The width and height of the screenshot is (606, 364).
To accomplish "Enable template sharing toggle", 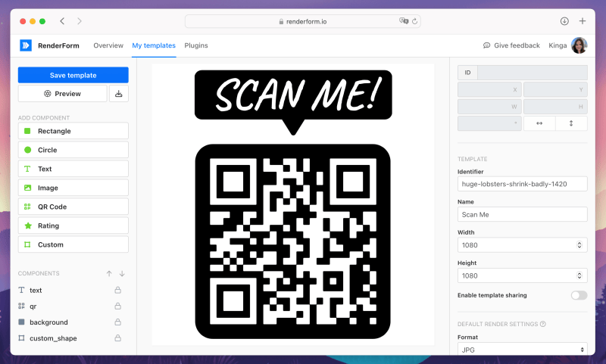I will click(x=579, y=295).
